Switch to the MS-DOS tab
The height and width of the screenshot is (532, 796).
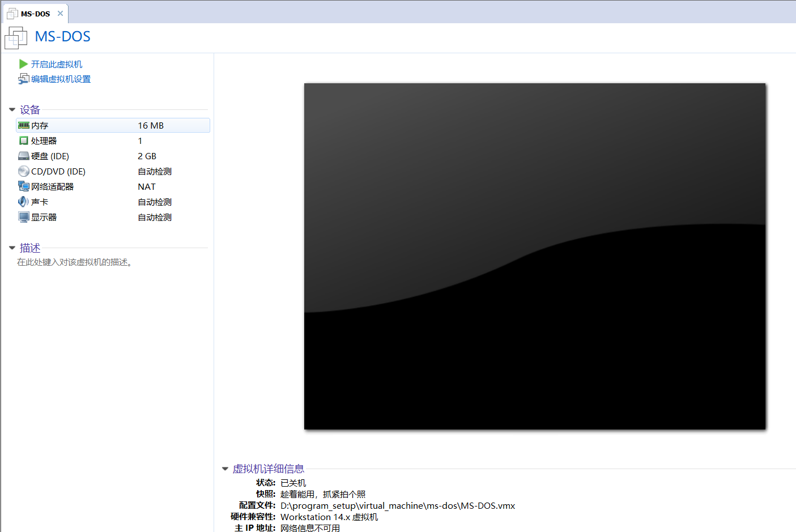coord(34,13)
